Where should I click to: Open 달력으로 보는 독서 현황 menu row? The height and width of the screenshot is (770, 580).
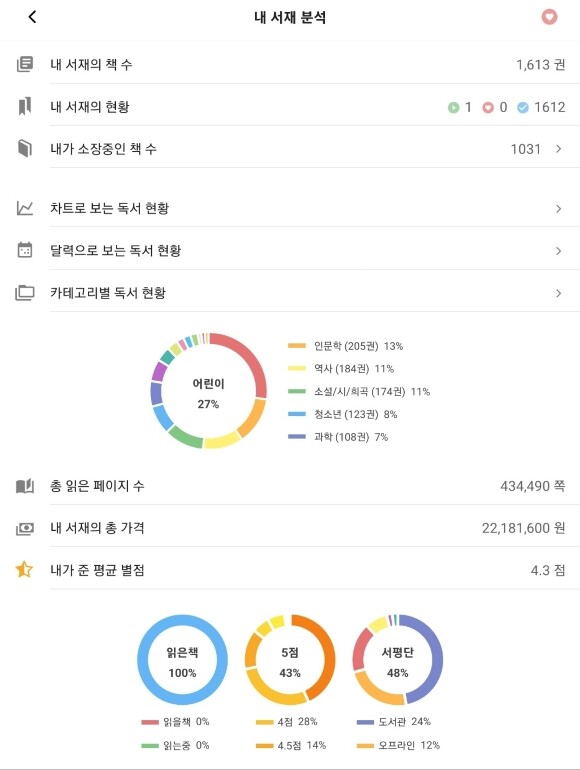tap(290, 250)
